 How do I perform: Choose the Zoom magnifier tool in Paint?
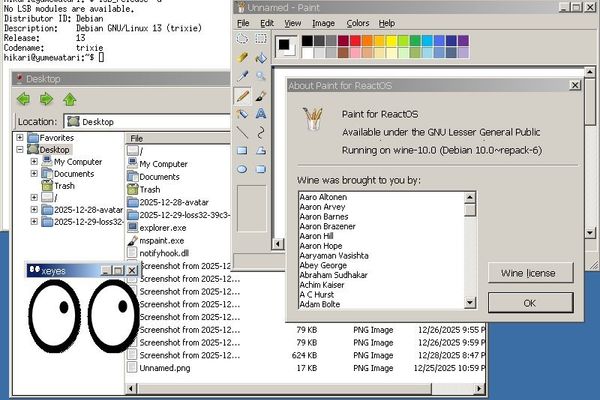click(x=261, y=76)
